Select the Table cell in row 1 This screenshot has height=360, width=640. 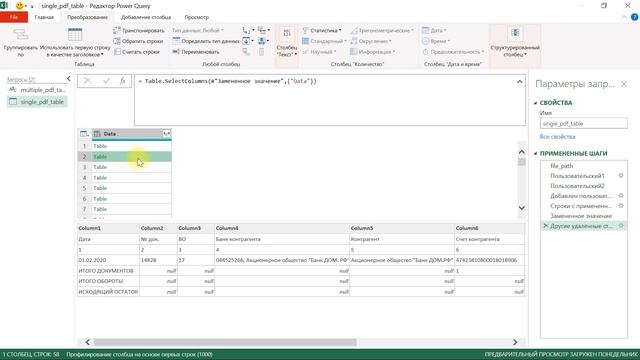point(131,146)
